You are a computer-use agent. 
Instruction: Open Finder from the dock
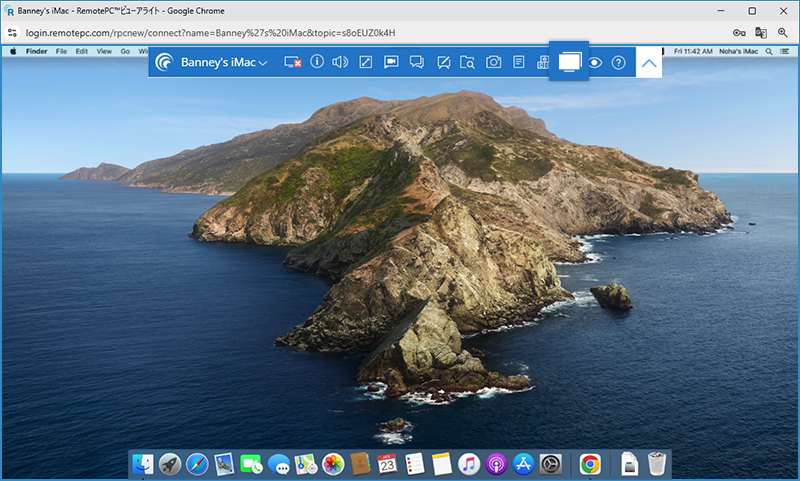coord(143,464)
